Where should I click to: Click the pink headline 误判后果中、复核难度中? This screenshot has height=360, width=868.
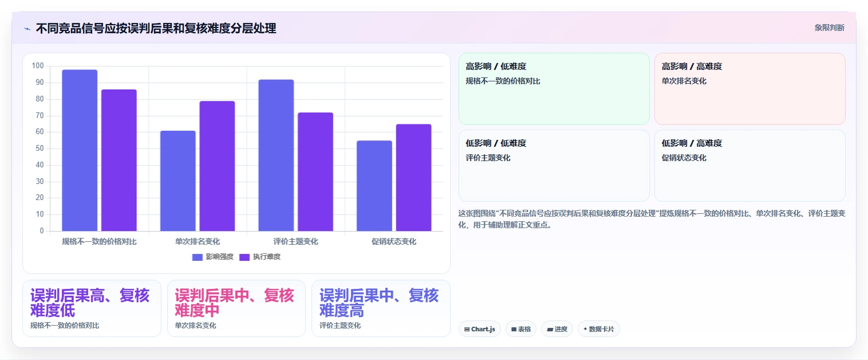[x=234, y=303]
